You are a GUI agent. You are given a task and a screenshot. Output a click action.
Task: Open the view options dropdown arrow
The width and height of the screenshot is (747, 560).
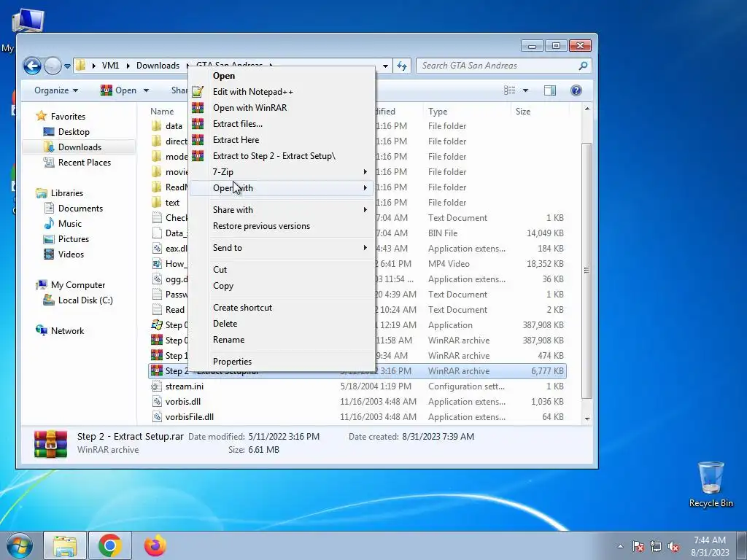click(x=525, y=90)
